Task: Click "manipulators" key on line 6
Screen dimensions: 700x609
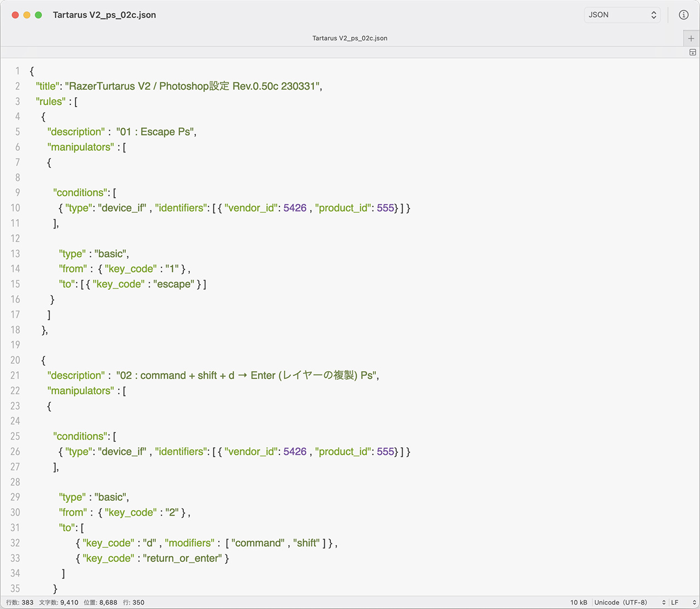Action: coord(81,147)
